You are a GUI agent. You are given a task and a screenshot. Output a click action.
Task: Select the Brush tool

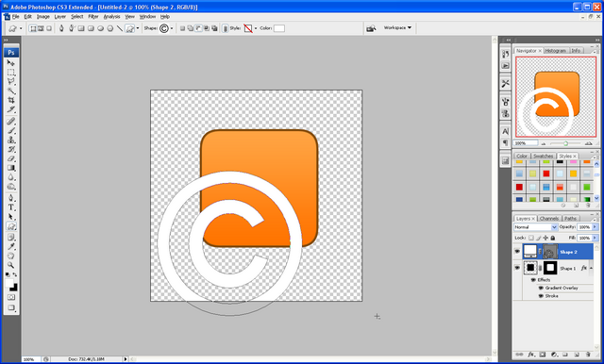[11, 131]
